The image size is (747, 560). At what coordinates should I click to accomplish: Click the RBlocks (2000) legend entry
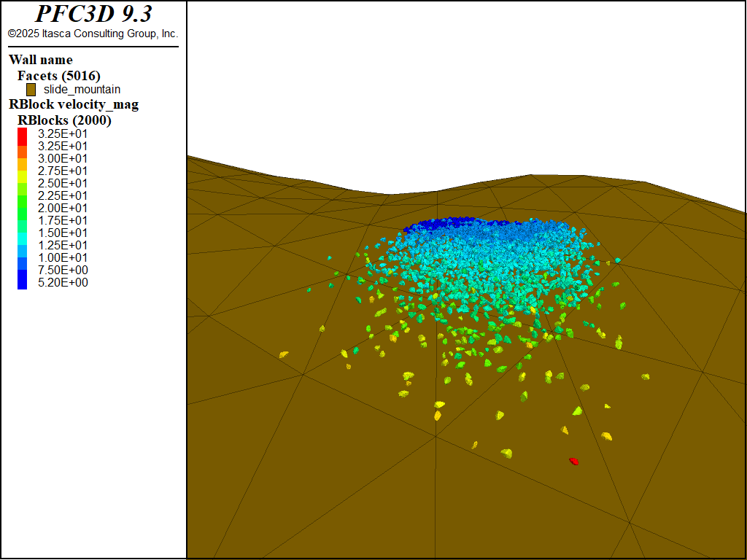[x=64, y=120]
